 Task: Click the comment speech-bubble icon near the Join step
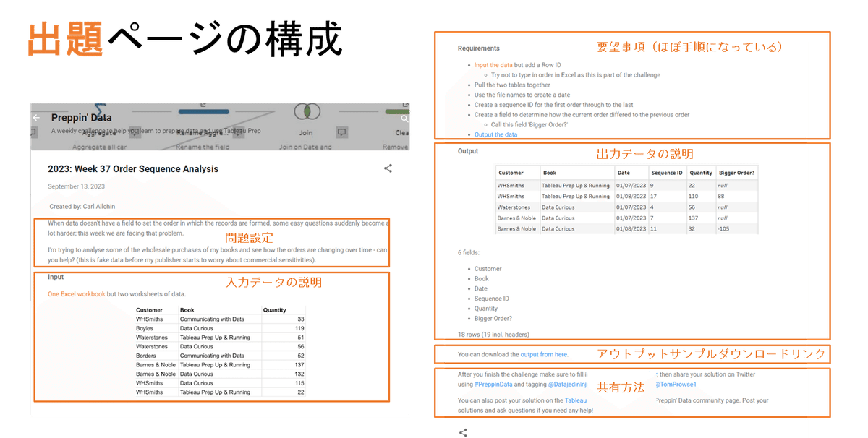(x=342, y=133)
